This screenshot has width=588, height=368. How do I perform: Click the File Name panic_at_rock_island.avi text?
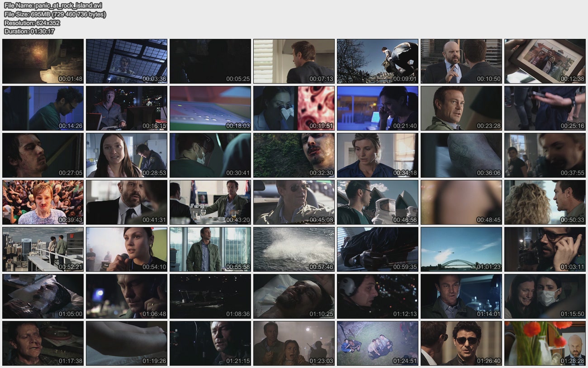pos(53,5)
